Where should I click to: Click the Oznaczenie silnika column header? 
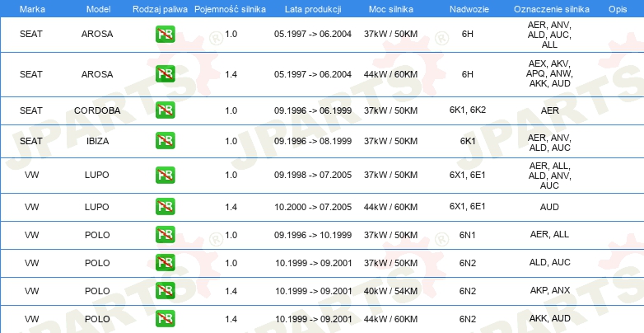tap(552, 9)
